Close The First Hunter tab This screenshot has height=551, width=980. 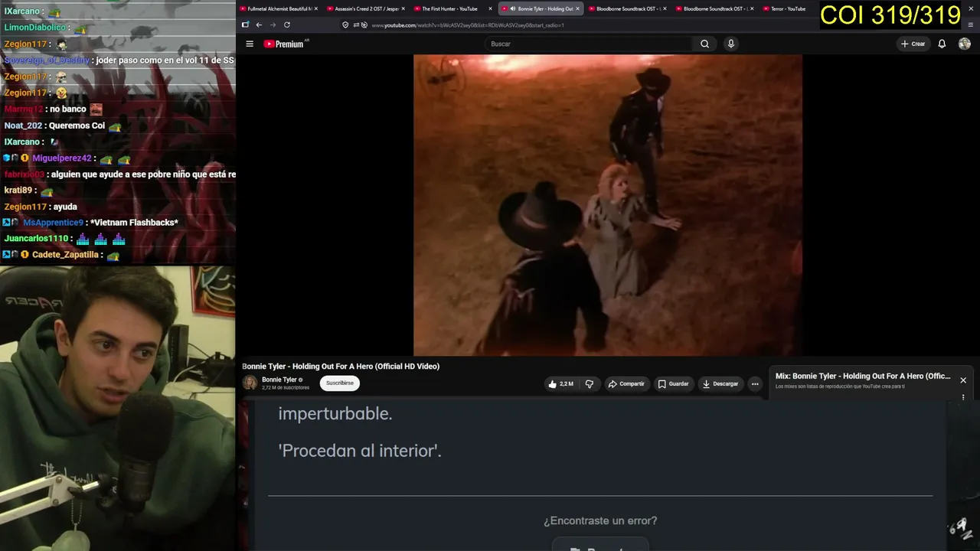[x=491, y=8]
